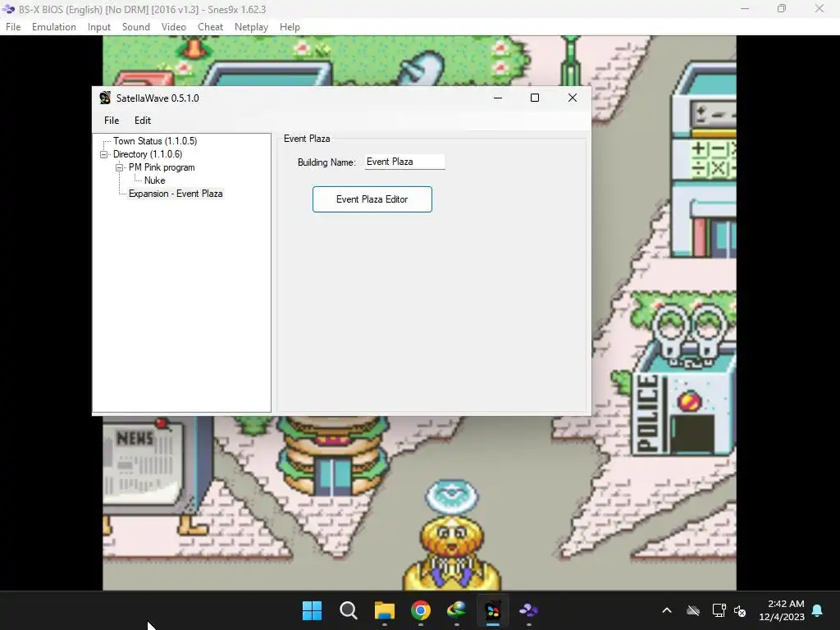Viewport: 840px width, 630px height.
Task: Open Snes9x Input menu
Action: 99,27
